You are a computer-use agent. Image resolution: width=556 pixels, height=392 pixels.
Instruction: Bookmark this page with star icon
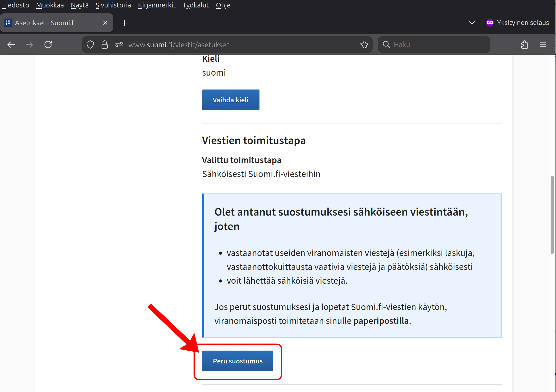point(364,45)
